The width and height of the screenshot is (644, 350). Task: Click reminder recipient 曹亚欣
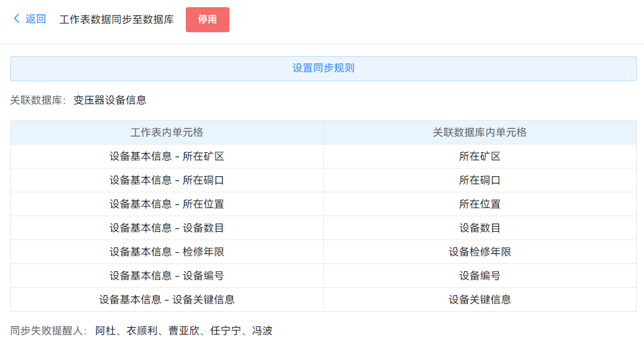click(x=183, y=331)
